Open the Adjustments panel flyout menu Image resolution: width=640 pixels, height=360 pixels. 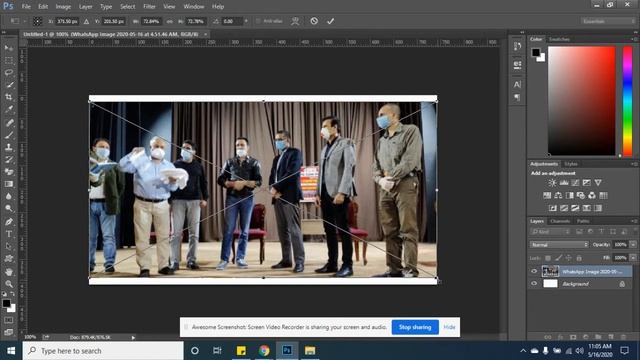point(634,164)
